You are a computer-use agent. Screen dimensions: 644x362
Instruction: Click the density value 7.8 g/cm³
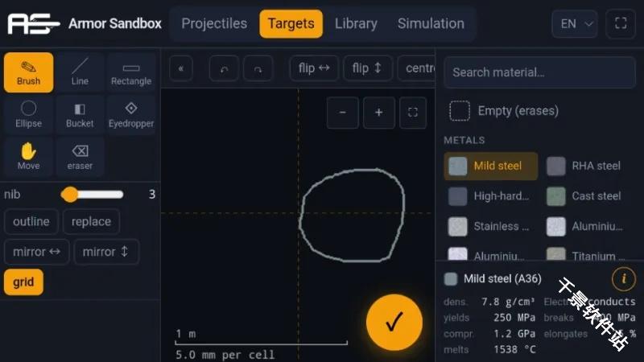coord(508,302)
